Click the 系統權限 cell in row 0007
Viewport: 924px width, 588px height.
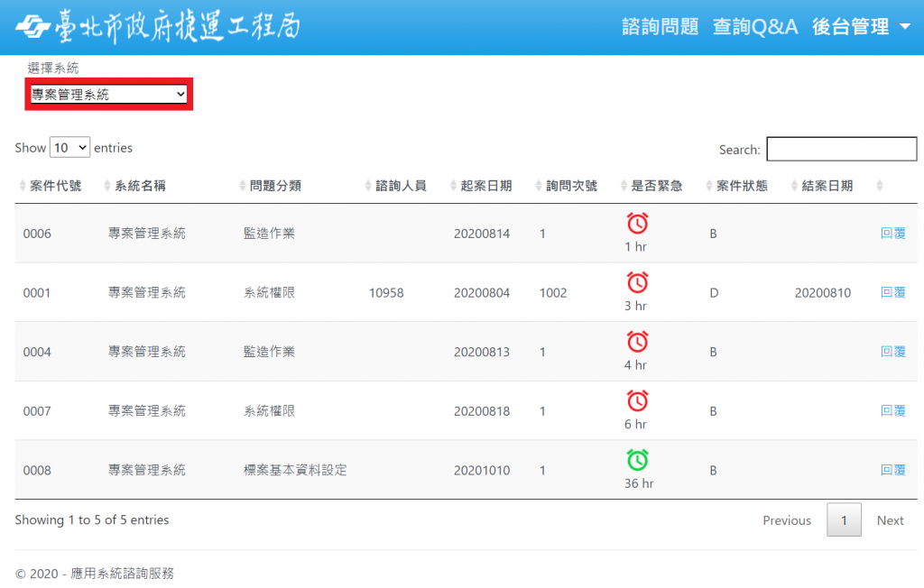pos(269,410)
